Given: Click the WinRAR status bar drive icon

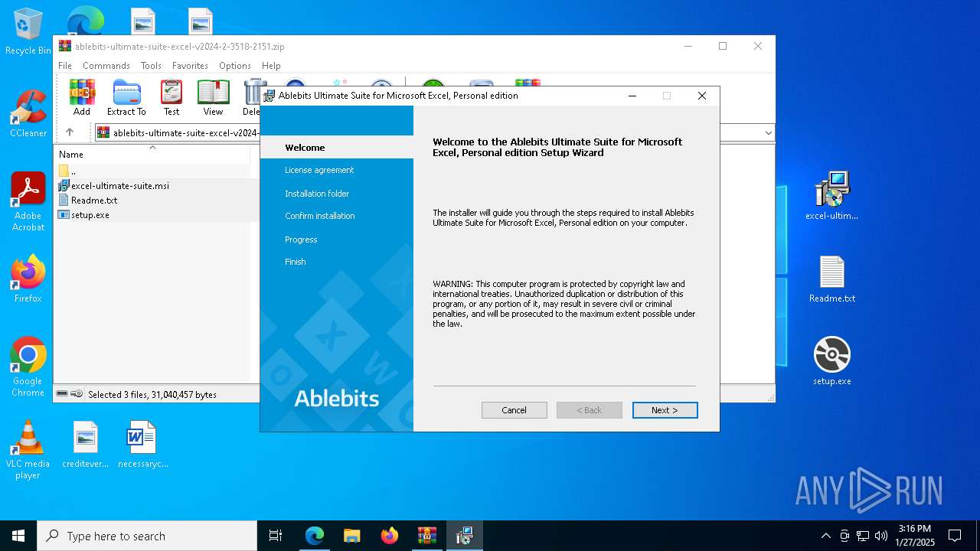Looking at the screenshot, I should tap(62, 394).
